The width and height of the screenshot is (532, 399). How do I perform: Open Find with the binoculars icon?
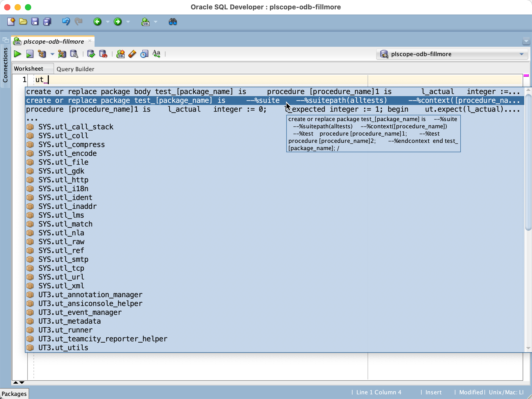click(172, 22)
